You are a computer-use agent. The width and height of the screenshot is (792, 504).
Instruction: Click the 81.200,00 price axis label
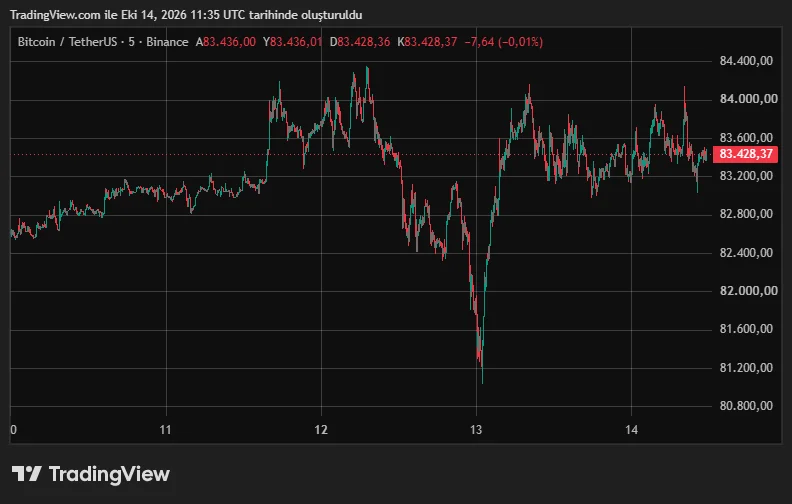tap(746, 368)
